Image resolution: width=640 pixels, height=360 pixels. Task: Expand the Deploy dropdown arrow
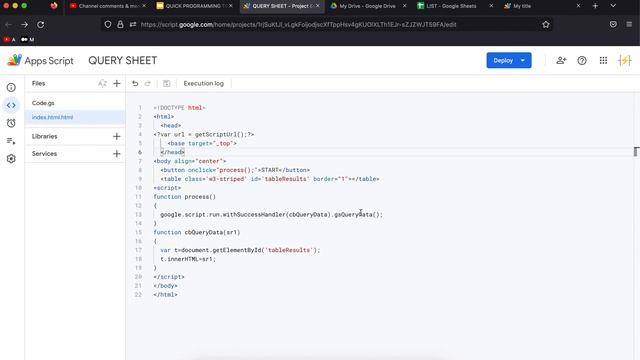(523, 60)
